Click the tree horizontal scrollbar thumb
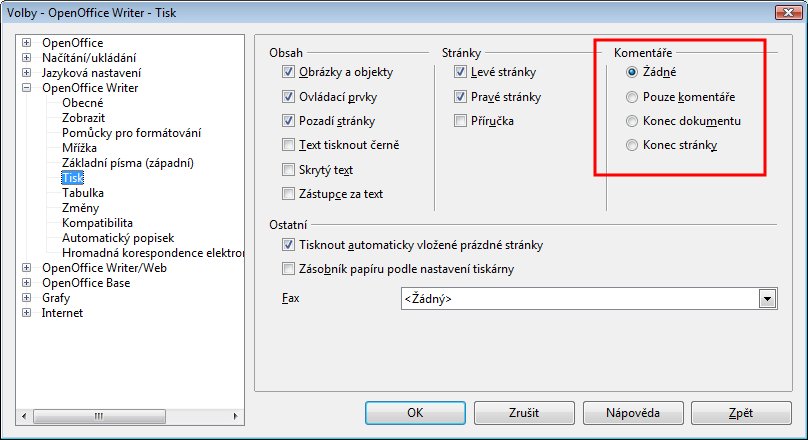The image size is (808, 440). [x=99, y=416]
